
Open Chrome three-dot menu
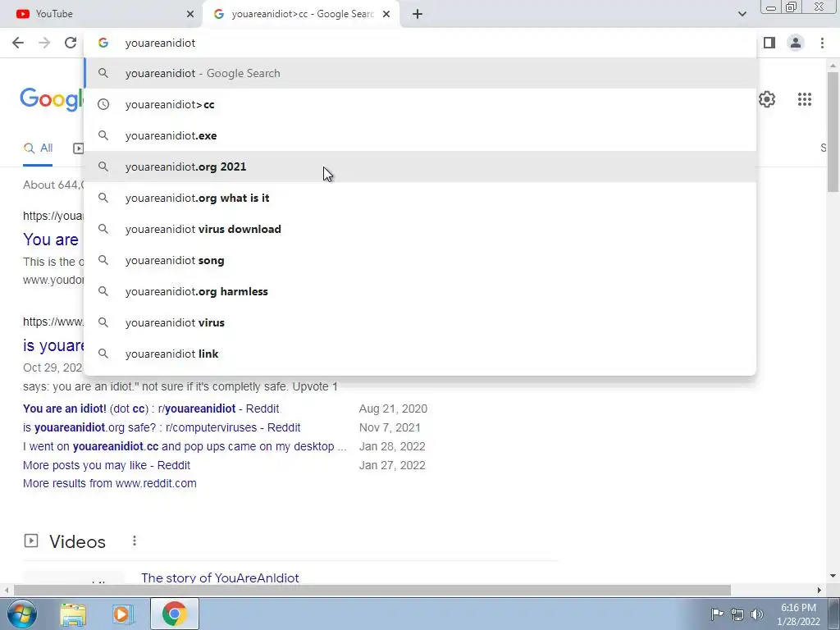click(822, 43)
